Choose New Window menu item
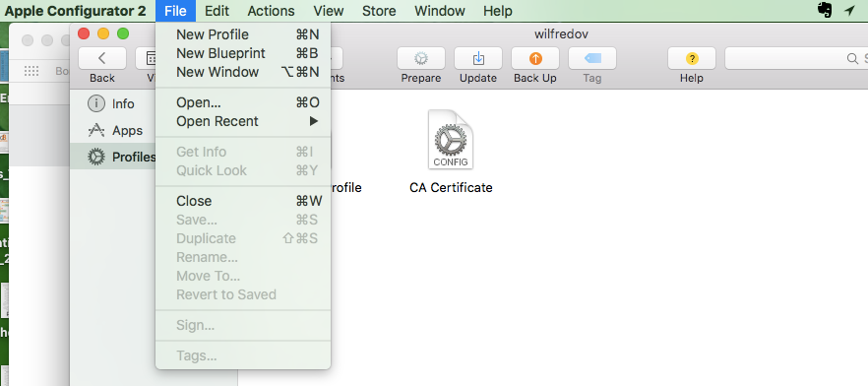 pyautogui.click(x=243, y=72)
